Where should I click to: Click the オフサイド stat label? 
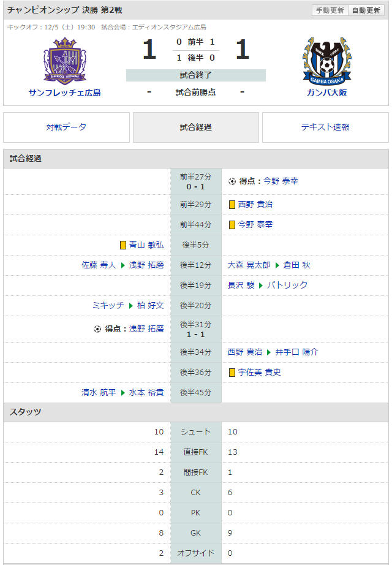[195, 553]
